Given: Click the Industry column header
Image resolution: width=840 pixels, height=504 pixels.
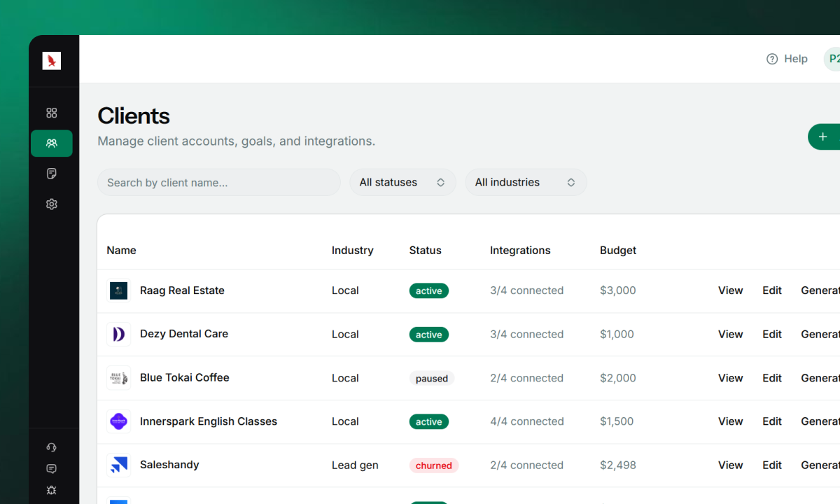Looking at the screenshot, I should coord(352,250).
